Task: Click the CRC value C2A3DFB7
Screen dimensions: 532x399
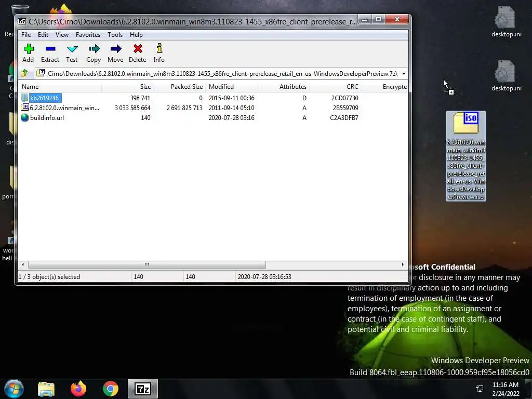Action: (x=344, y=118)
